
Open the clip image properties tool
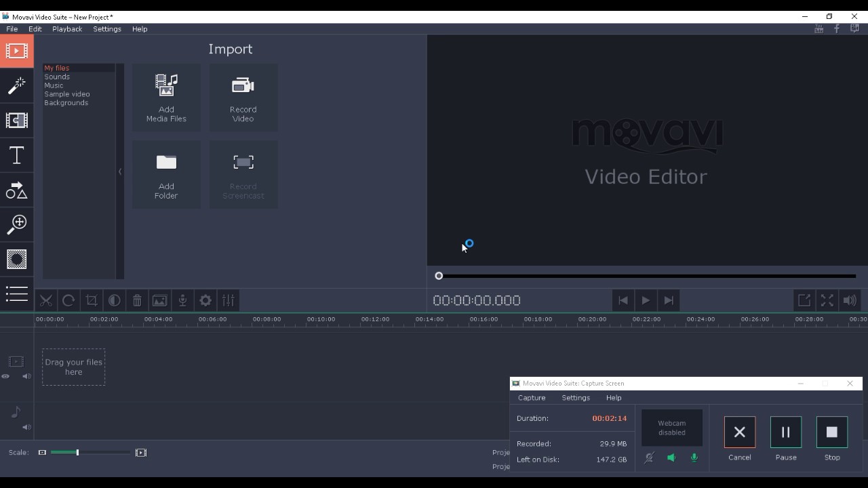(x=159, y=300)
